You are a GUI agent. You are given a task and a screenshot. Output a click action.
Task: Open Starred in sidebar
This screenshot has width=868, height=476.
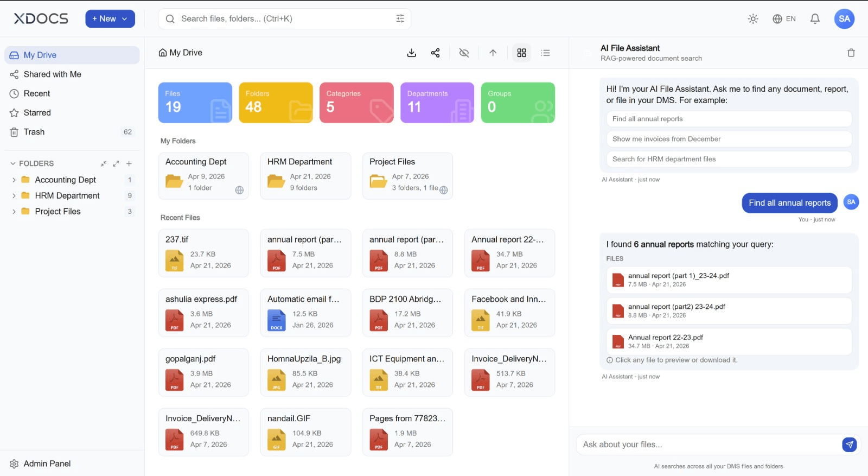pos(72,112)
